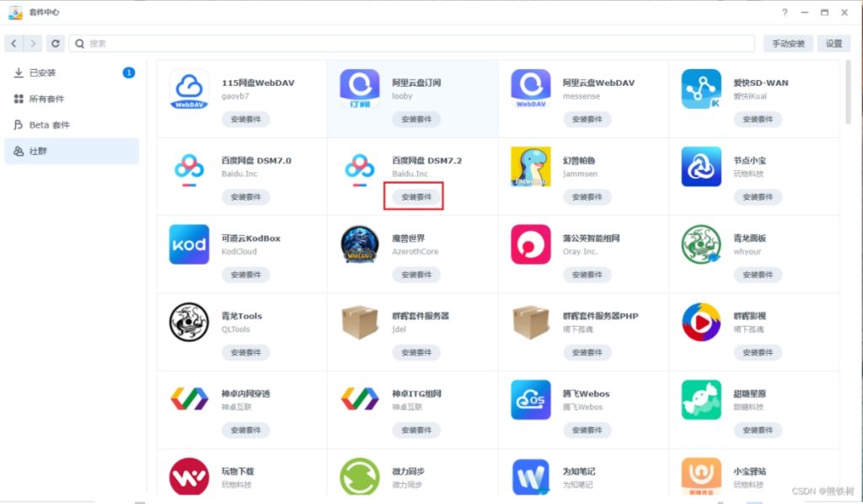
Task: Open the 群晖影视 play icon
Action: (701, 322)
